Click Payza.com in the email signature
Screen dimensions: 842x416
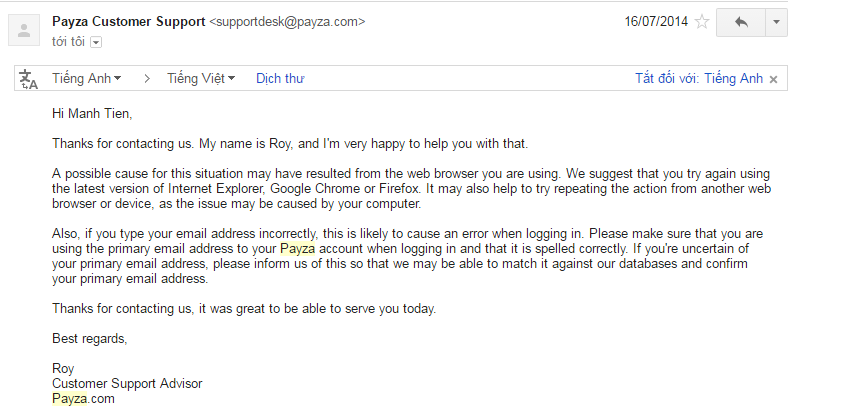tap(83, 398)
